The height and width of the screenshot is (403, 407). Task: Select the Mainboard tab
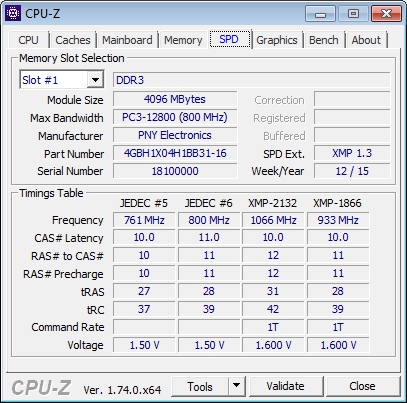[x=127, y=40]
